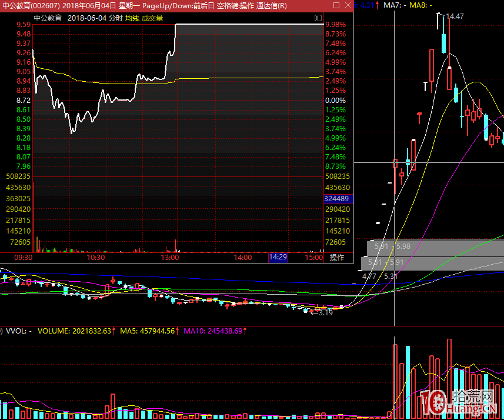This screenshot has width=504, height=420.
Task: Click the 324489 volume value indicator
Action: point(336,199)
